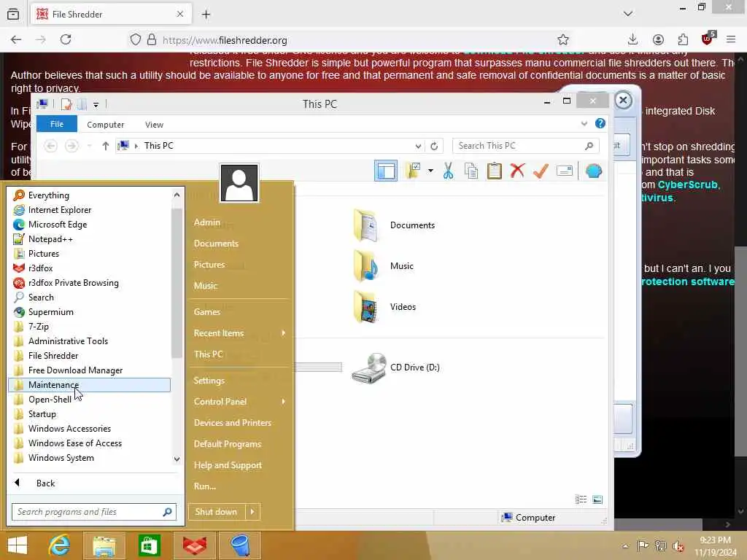Viewport: 747px width, 560px height.
Task: Click CyberScrub link on webpage
Action: (687, 184)
